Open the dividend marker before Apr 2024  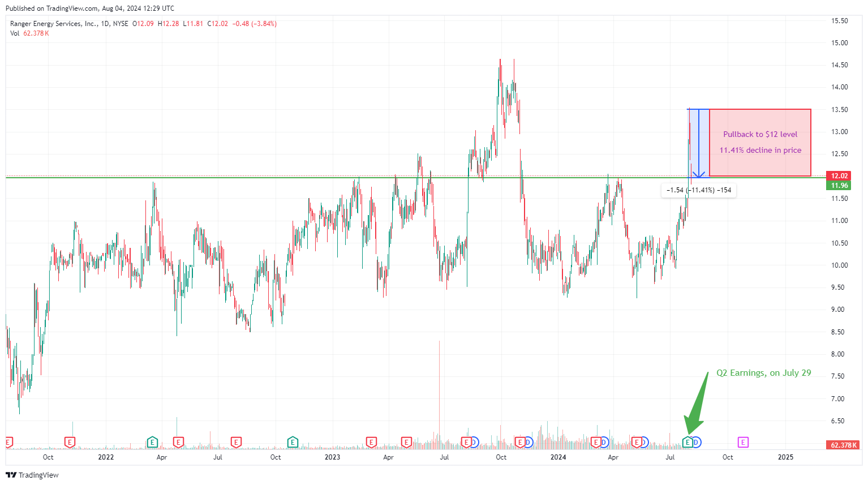(x=604, y=442)
